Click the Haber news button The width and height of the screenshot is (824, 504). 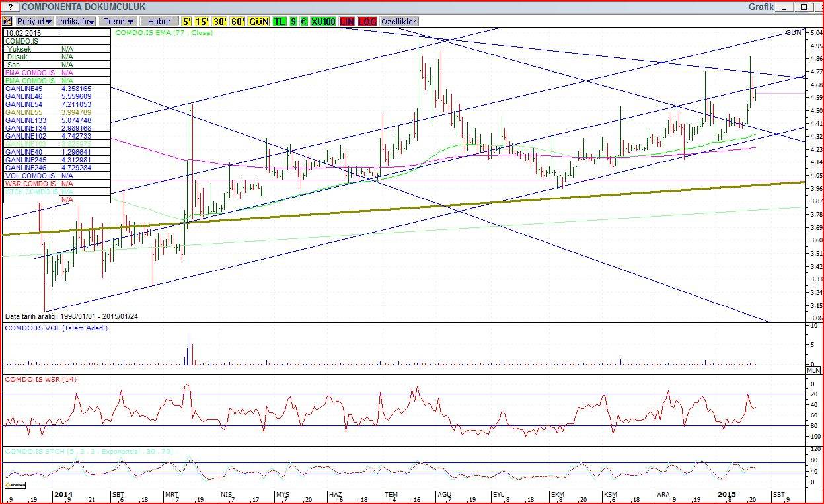tap(159, 22)
